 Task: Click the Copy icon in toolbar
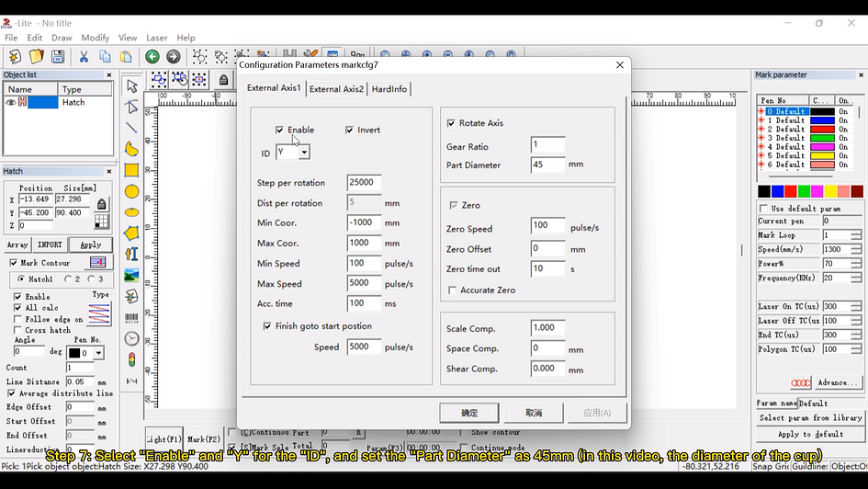[105, 56]
